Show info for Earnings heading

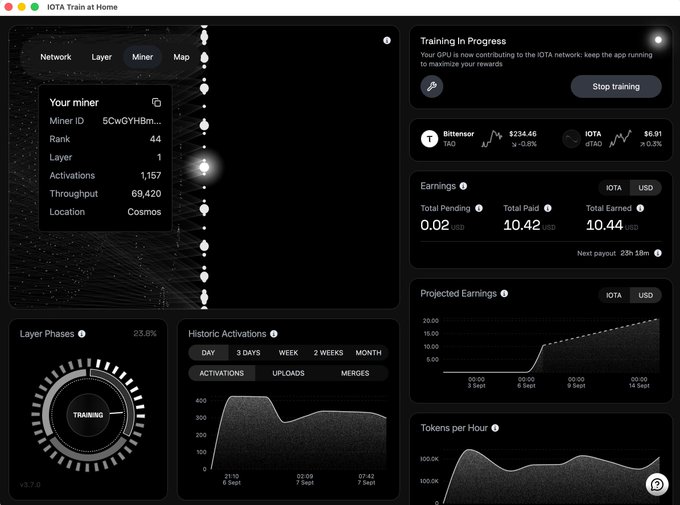(x=463, y=186)
